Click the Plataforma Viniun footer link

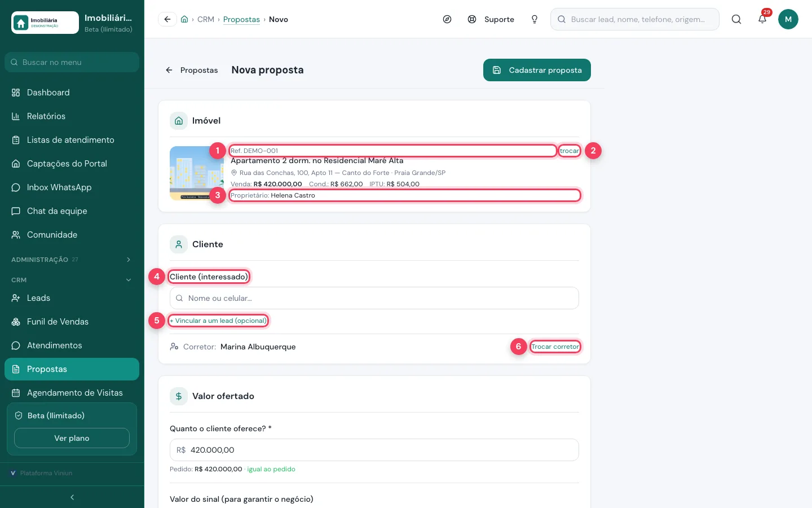click(x=41, y=473)
